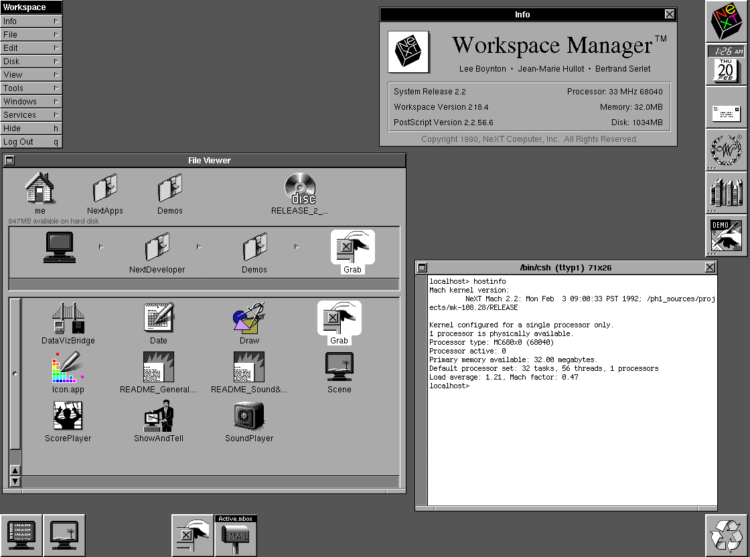Click the scroll down arrow in File Viewer
The height and width of the screenshot is (557, 750).
pos(15,481)
